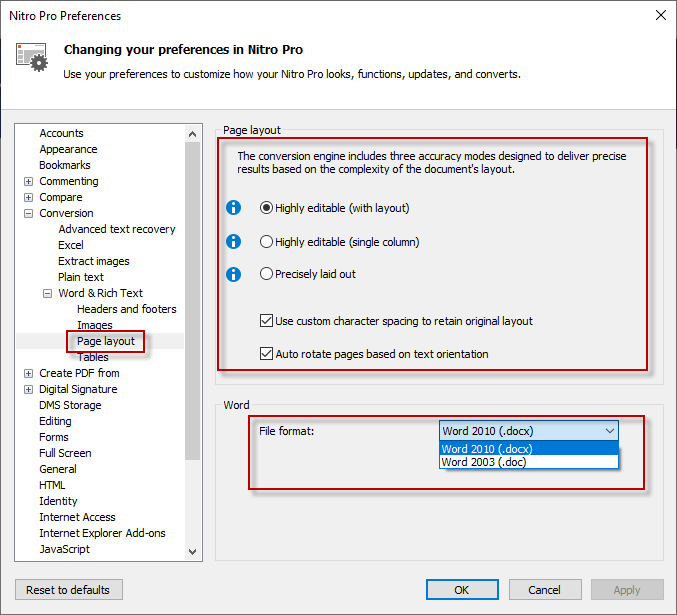Toggle Use custom character spacing checkbox
This screenshot has height=615, width=677.
tap(266, 320)
